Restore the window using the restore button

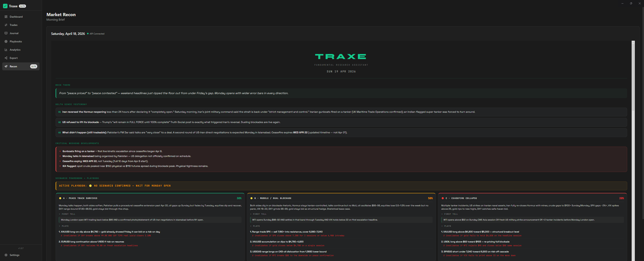(x=631, y=3)
